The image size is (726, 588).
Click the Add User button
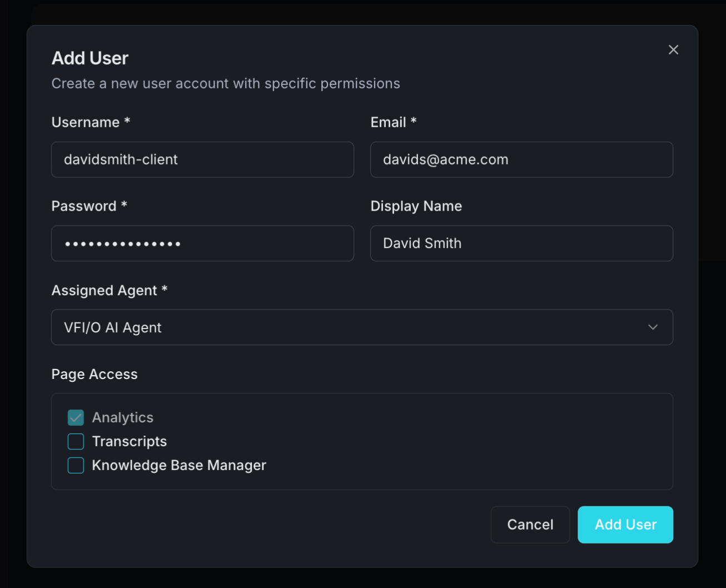coord(625,525)
